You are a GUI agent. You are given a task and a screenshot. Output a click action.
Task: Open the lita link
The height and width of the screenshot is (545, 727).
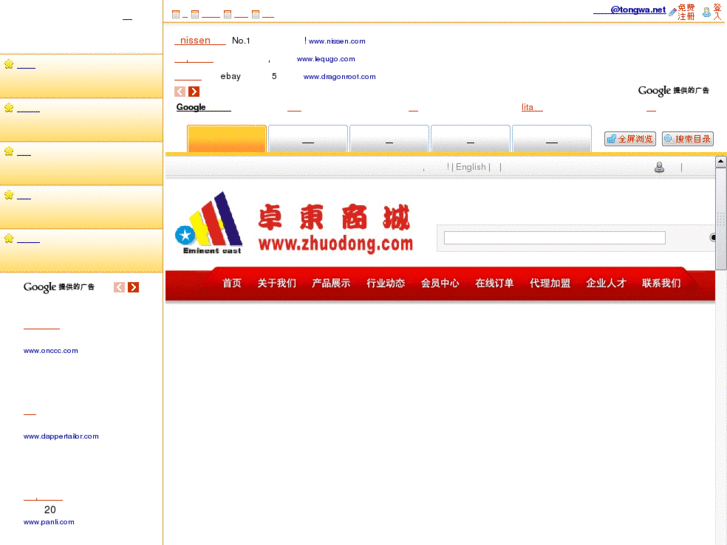532,107
